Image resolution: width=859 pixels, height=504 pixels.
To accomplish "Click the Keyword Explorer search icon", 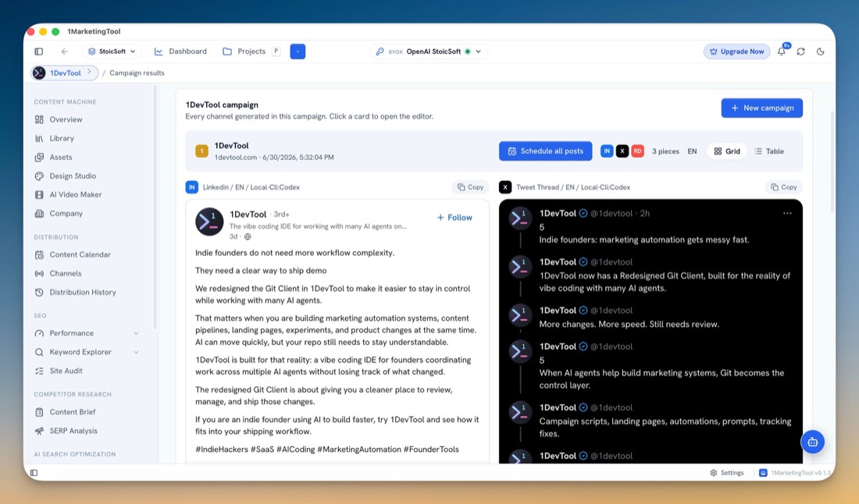I will pyautogui.click(x=40, y=352).
